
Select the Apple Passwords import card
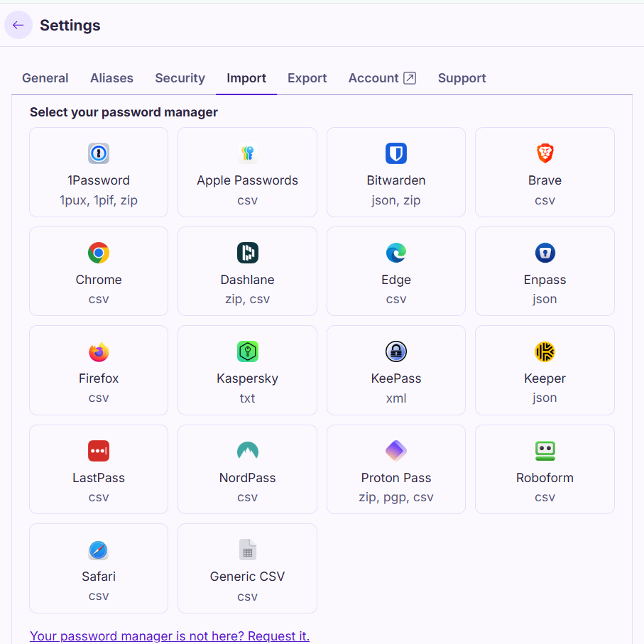247,173
